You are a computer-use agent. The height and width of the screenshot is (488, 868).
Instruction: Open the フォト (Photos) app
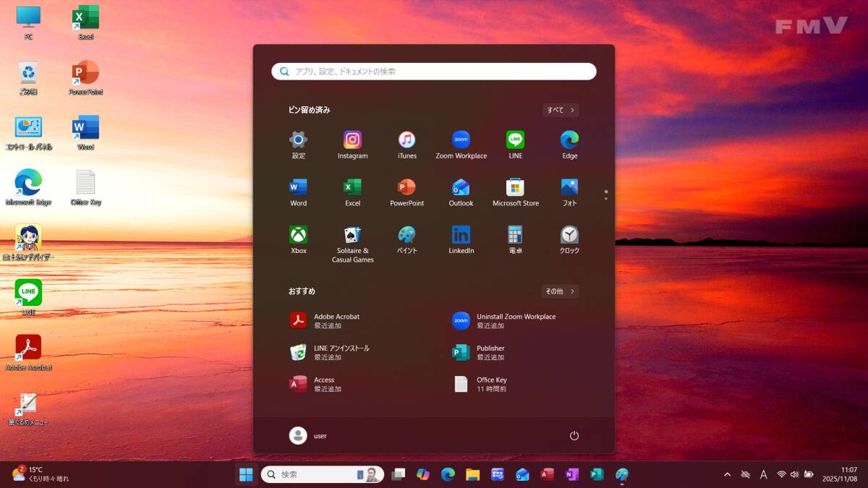coord(569,192)
